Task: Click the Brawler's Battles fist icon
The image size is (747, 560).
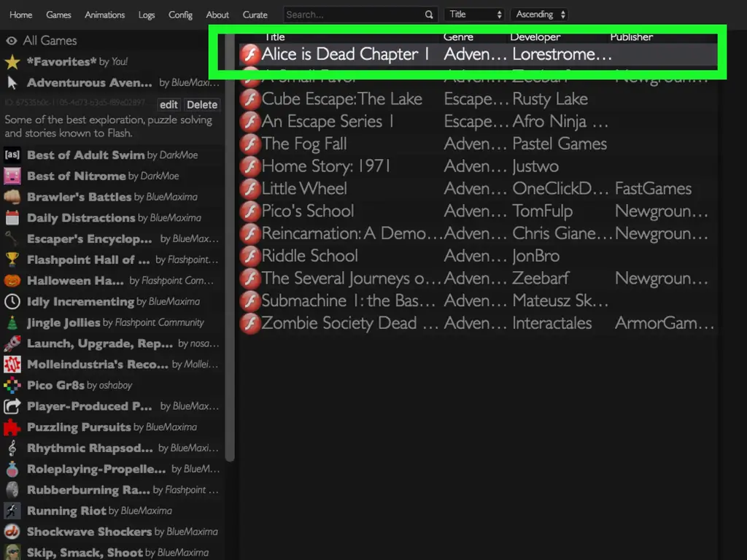Action: point(12,197)
